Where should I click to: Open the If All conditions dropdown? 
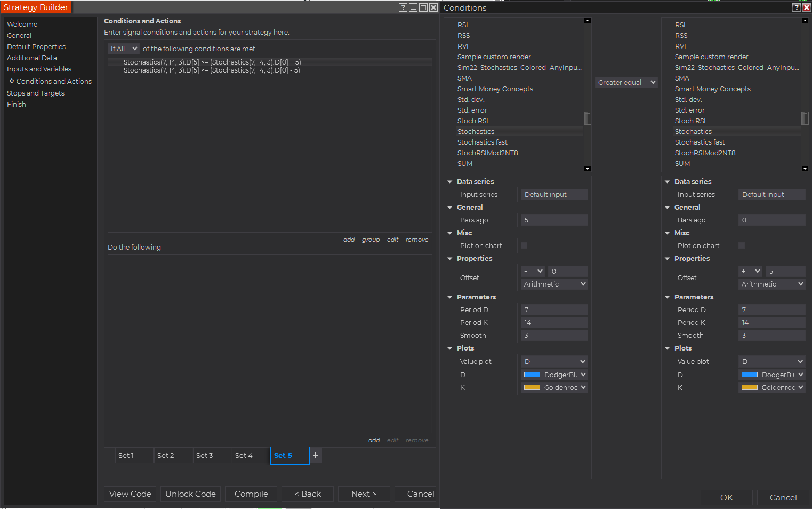click(x=124, y=49)
